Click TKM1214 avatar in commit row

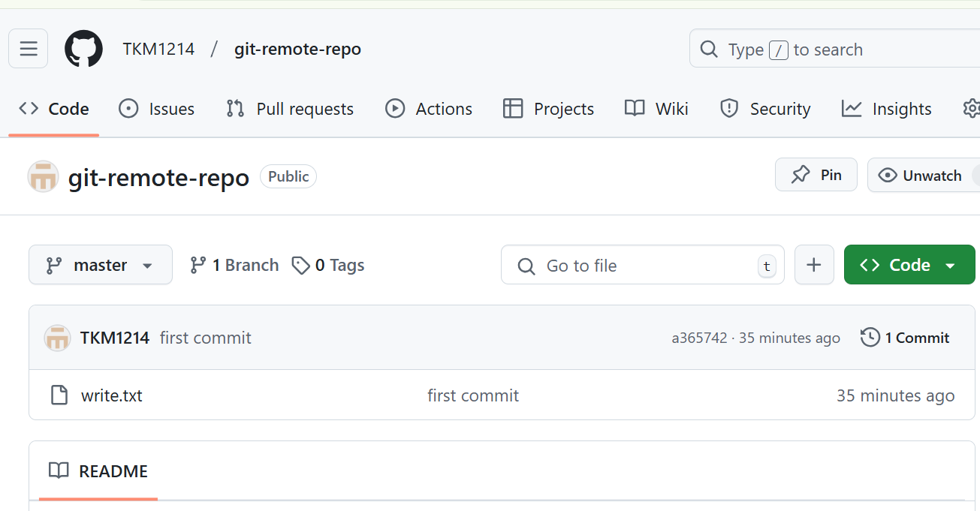pos(58,338)
